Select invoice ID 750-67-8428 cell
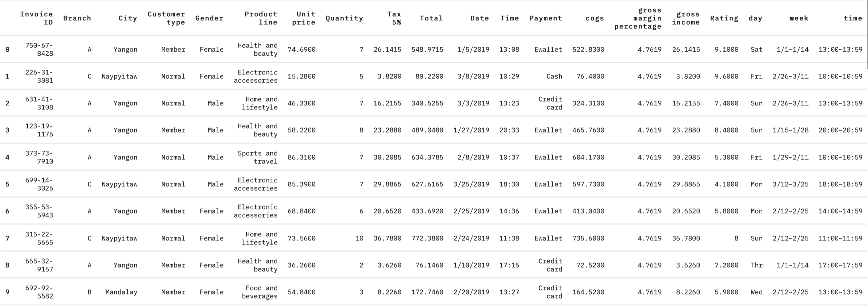Screen dimensions: 868x307 point(39,49)
